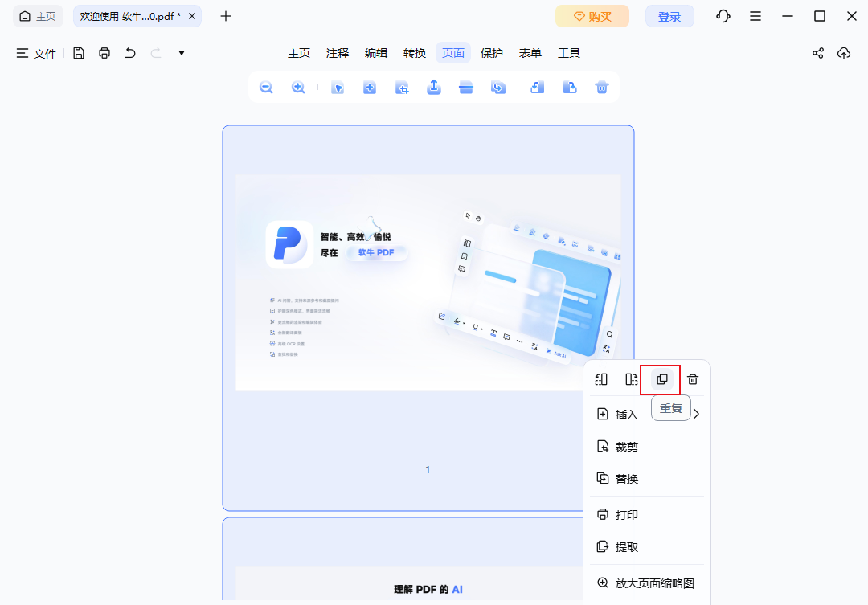Go to the 主页 home tab in the title bar
This screenshot has width=868, height=605.
point(38,16)
